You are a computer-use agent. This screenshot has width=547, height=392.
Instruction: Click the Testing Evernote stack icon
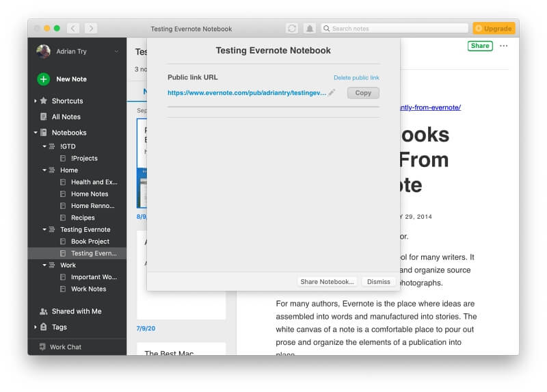pos(52,229)
